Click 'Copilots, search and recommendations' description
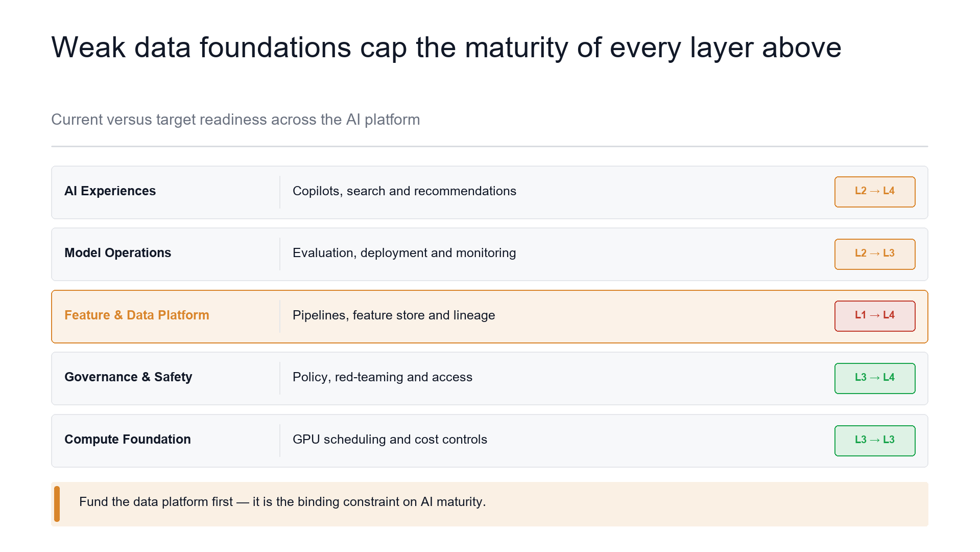The width and height of the screenshot is (980, 552). coord(404,191)
